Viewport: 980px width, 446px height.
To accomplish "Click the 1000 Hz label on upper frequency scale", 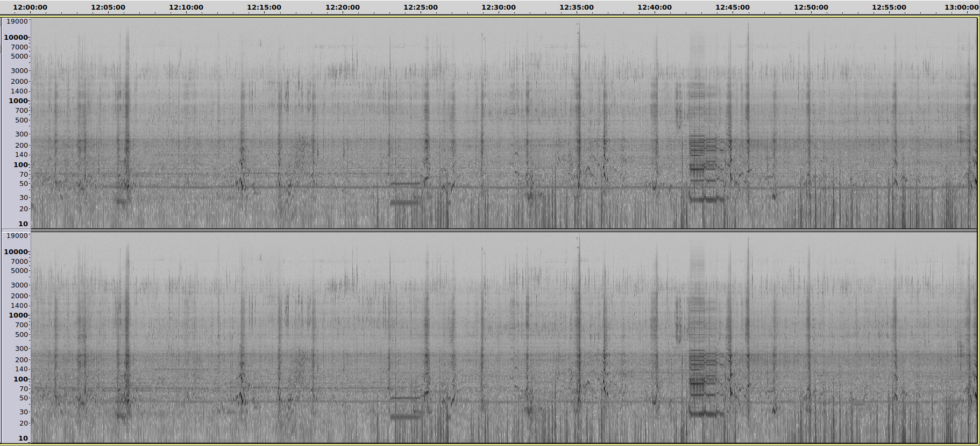I will pos(18,100).
